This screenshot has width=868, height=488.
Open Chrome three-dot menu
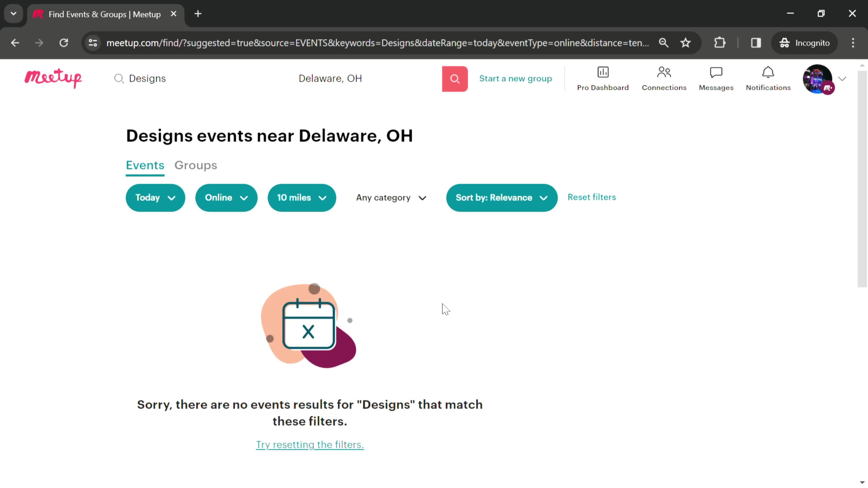853,43
